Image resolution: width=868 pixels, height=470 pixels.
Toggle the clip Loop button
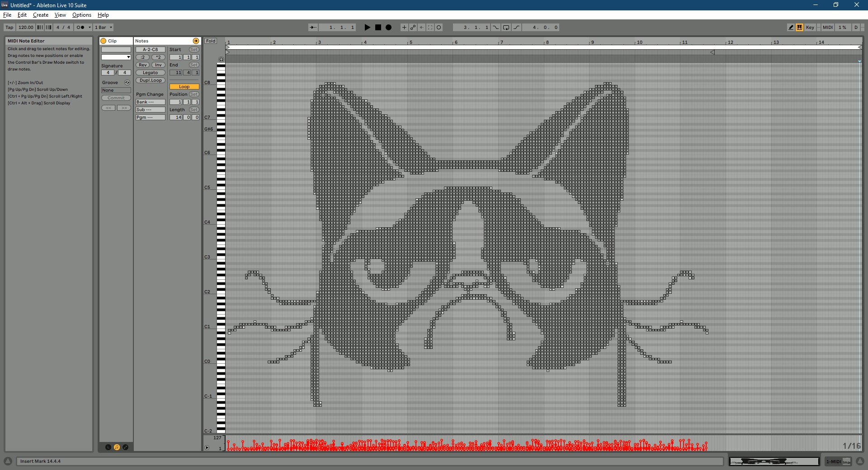(184, 87)
